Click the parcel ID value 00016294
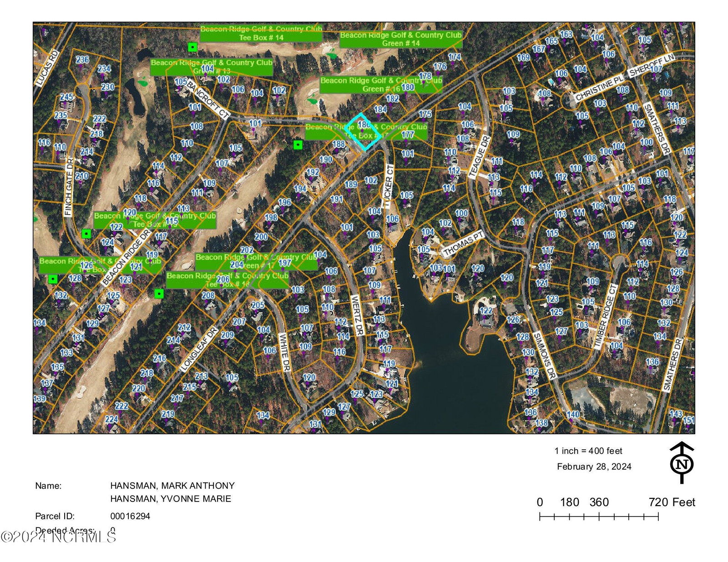Image resolution: width=728 pixels, height=562 pixels. (130, 516)
